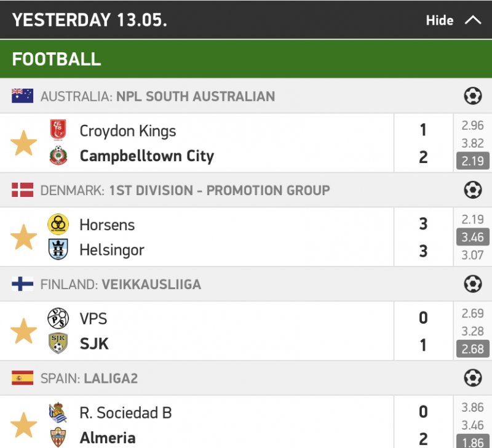
Task: Select the highlighted 2.19 odds for Campbelltown City
Action: click(x=472, y=161)
